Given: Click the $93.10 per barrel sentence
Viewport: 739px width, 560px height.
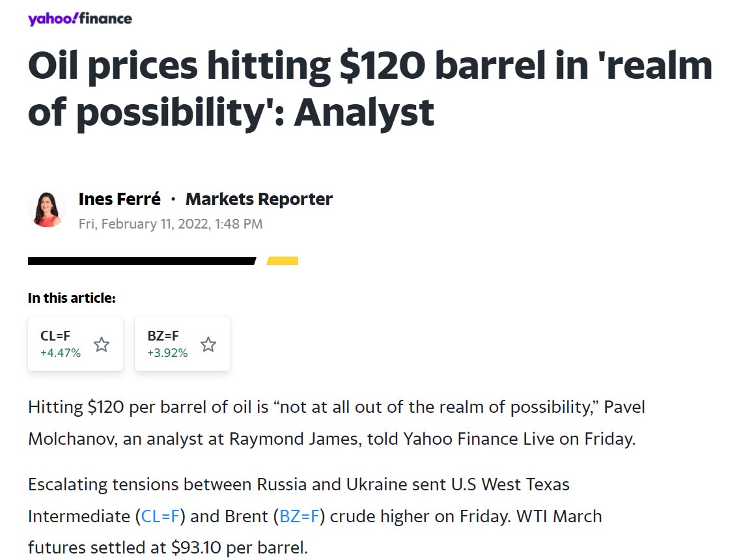Looking at the screenshot, I should pos(167,548).
